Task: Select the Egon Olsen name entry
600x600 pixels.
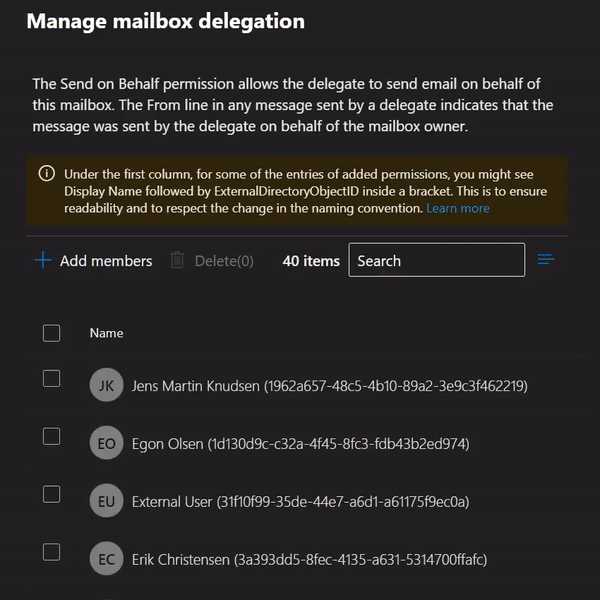Action: coord(300,443)
